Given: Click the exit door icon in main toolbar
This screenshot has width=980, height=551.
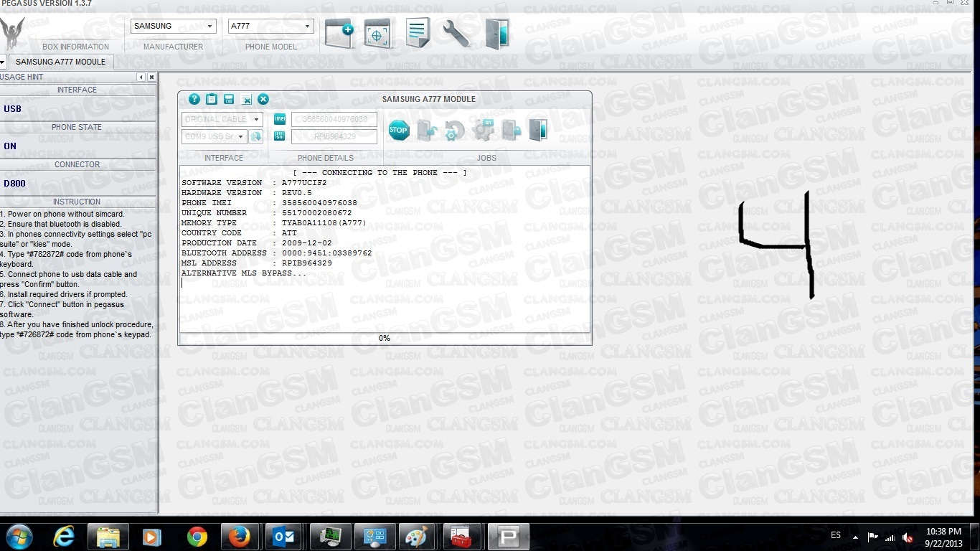Looking at the screenshot, I should click(x=496, y=34).
